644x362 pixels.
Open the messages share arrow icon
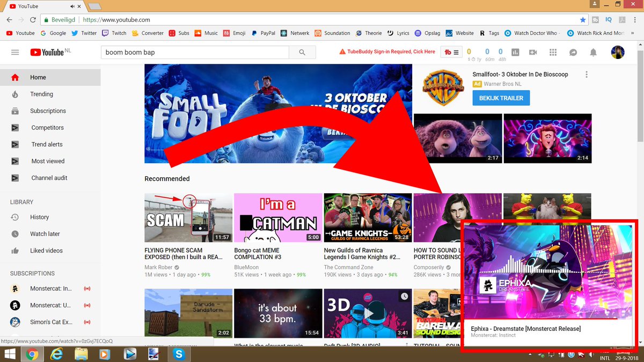[x=573, y=52]
